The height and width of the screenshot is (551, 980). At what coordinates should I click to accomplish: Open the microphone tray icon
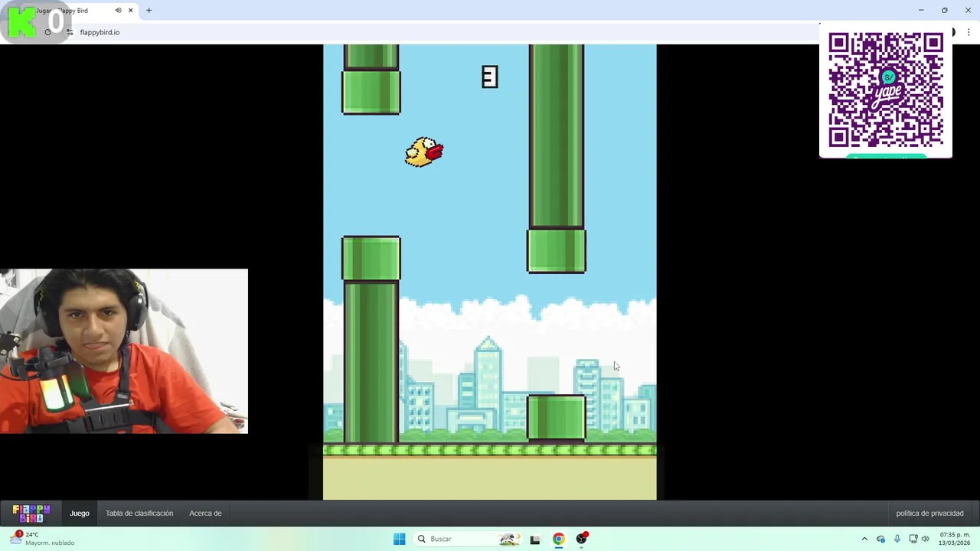pos(897,539)
